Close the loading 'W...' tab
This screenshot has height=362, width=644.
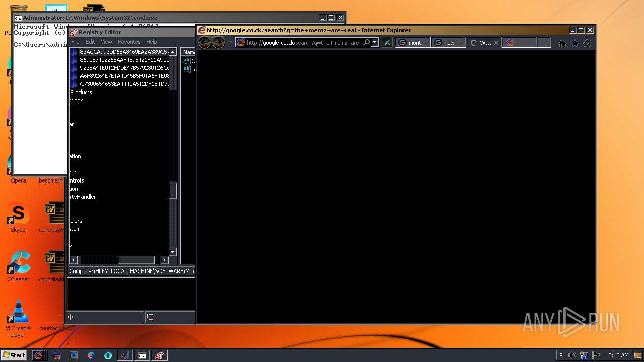click(x=496, y=43)
